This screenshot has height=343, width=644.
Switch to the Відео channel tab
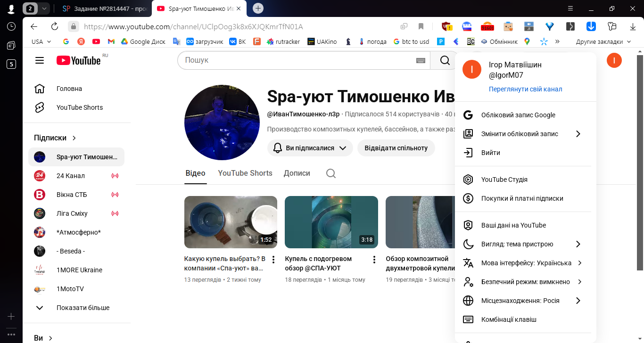[195, 173]
